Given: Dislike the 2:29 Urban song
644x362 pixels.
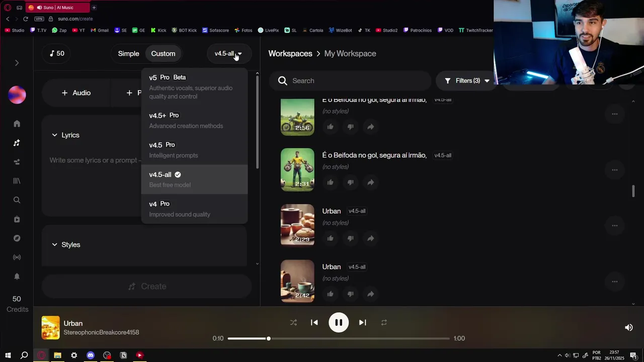Looking at the screenshot, I should pos(351,238).
